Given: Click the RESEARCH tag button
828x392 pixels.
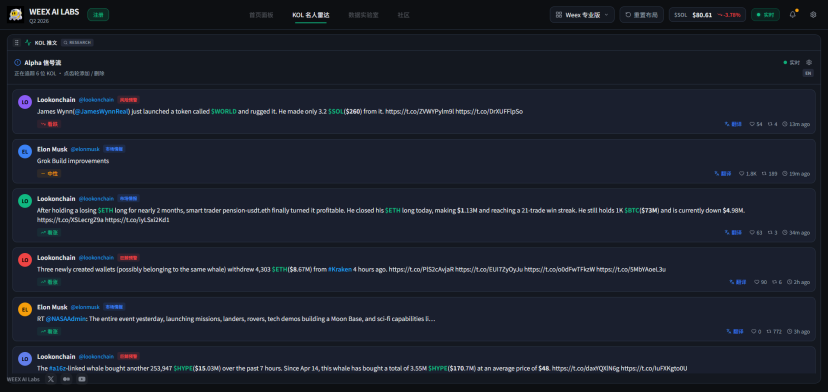Looking at the screenshot, I should pos(77,42).
